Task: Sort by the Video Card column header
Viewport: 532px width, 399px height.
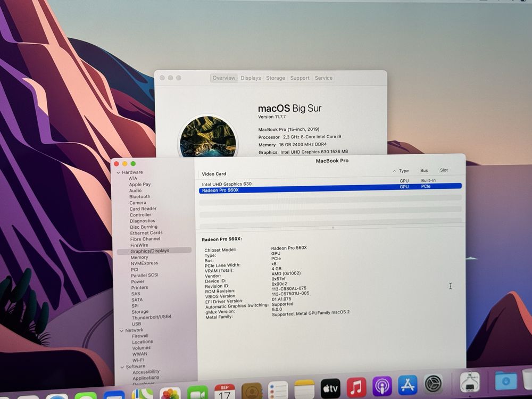Action: tap(214, 174)
